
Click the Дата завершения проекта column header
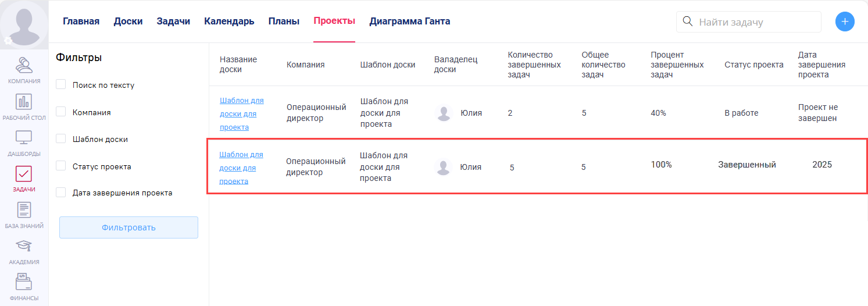tap(822, 65)
